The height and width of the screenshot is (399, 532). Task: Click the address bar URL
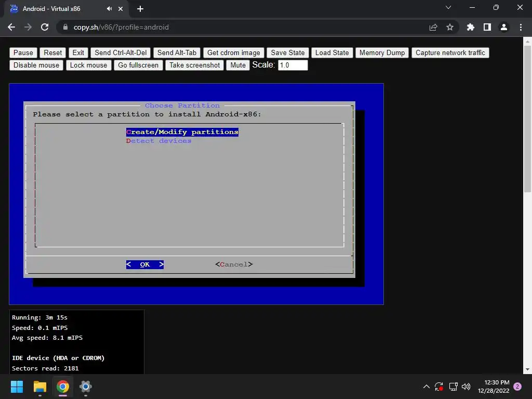click(121, 27)
